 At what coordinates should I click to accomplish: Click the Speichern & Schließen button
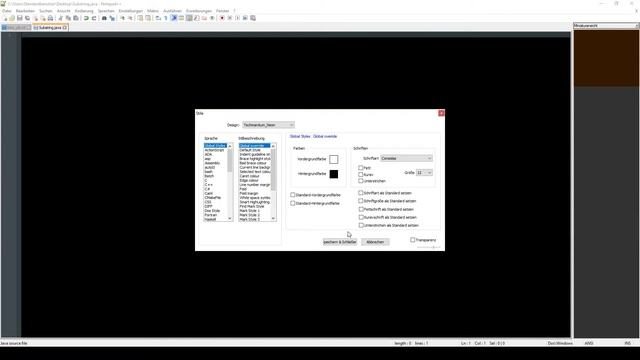tap(340, 242)
